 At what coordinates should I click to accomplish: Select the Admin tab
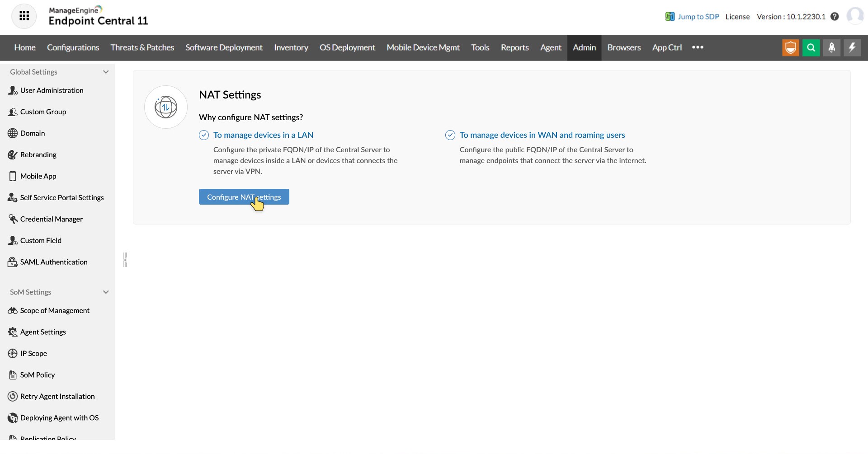(x=585, y=47)
